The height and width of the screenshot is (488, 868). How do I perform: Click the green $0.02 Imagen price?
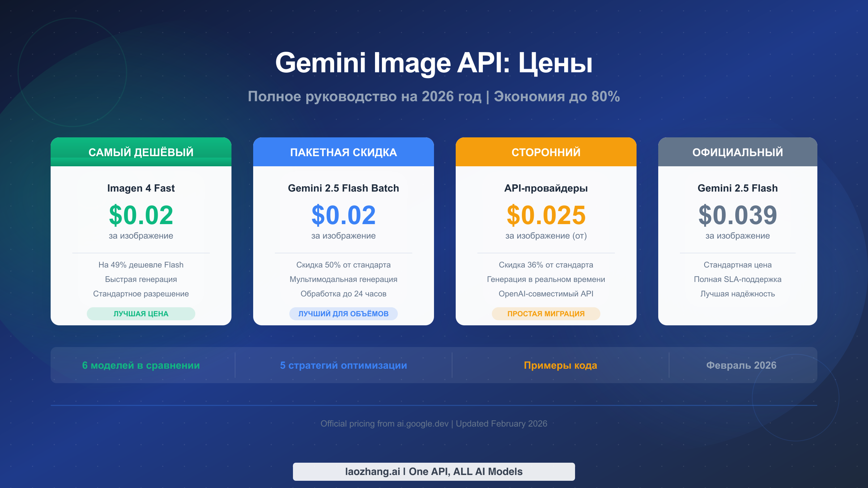click(141, 215)
